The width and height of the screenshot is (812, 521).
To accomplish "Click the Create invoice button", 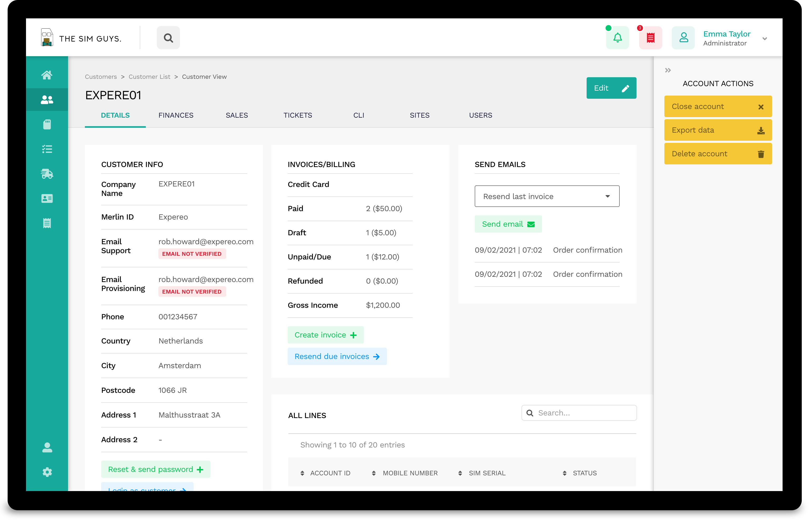I will [x=325, y=335].
